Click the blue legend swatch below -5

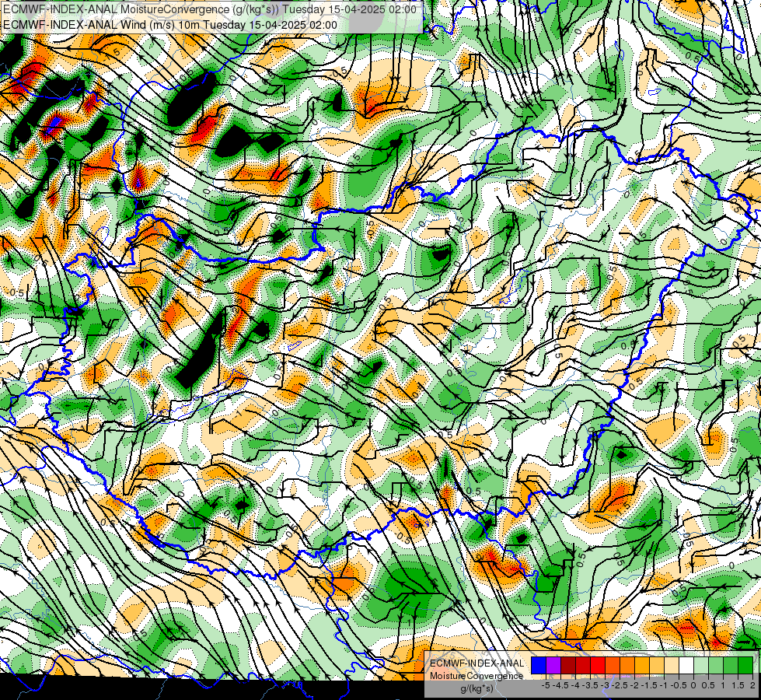539,666
